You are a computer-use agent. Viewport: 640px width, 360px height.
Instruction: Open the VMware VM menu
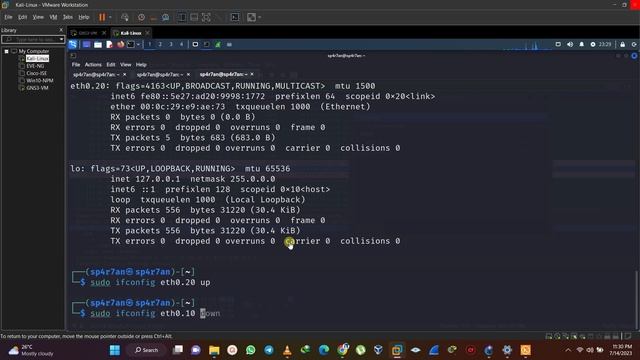coord(53,17)
